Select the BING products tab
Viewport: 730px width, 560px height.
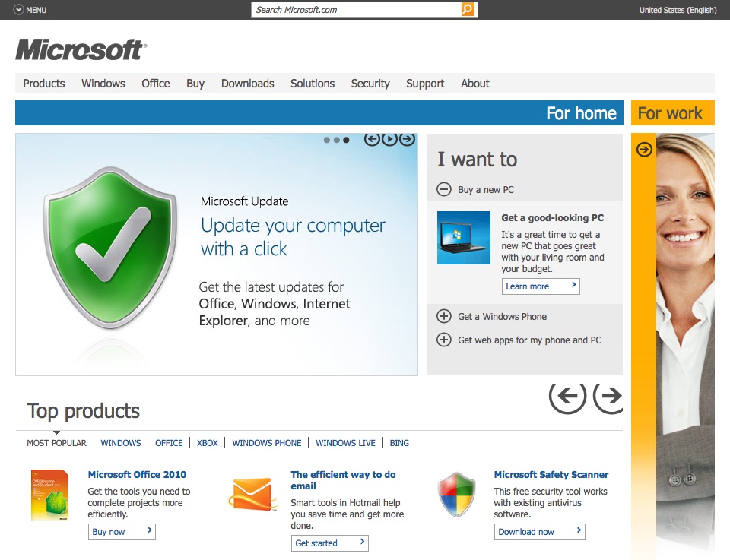tap(399, 443)
